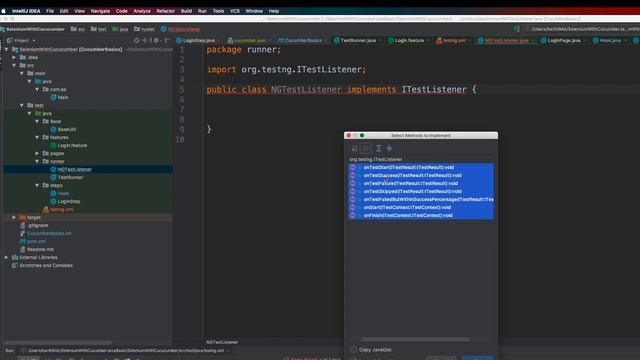Open the File menu
640x360 pixels.
pyautogui.click(x=50, y=11)
